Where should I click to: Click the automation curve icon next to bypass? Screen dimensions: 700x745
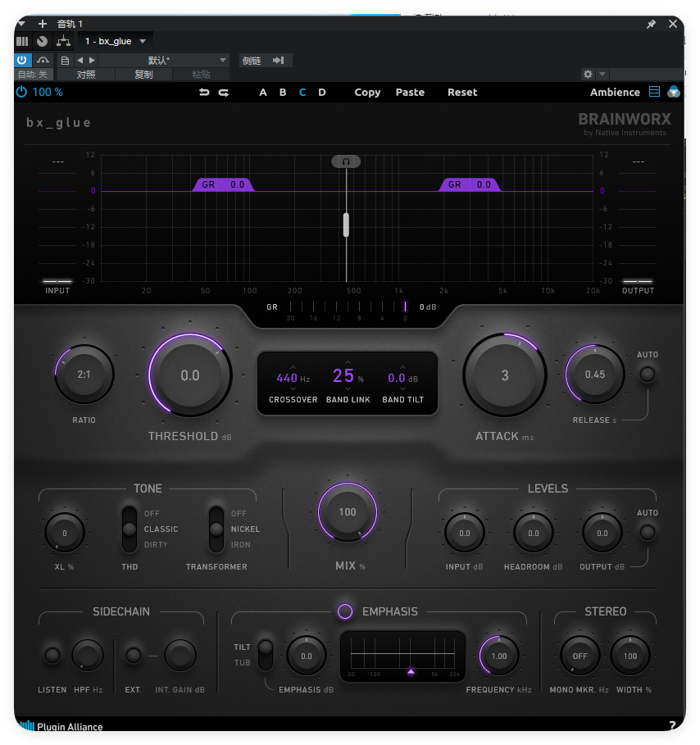[x=43, y=61]
